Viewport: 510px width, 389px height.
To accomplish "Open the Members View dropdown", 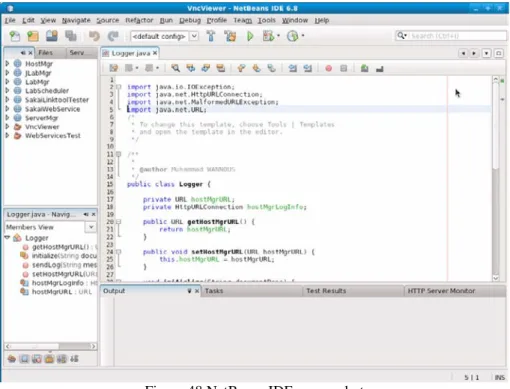I will 91,227.
